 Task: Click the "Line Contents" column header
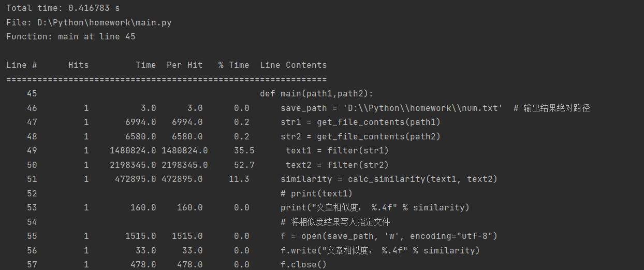click(293, 65)
